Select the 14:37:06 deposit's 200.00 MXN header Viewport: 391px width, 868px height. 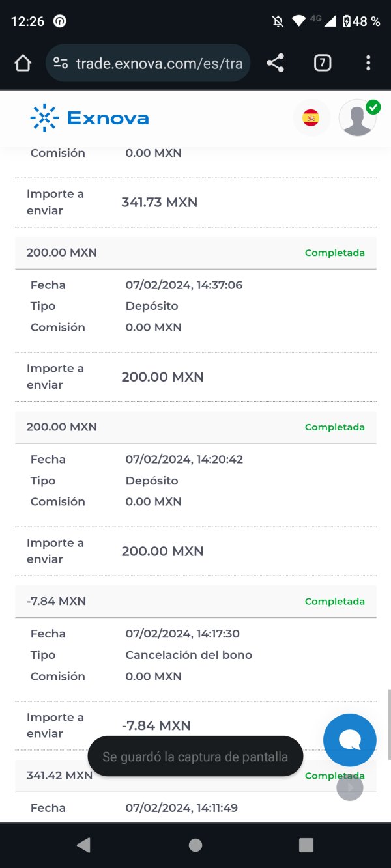(x=62, y=253)
